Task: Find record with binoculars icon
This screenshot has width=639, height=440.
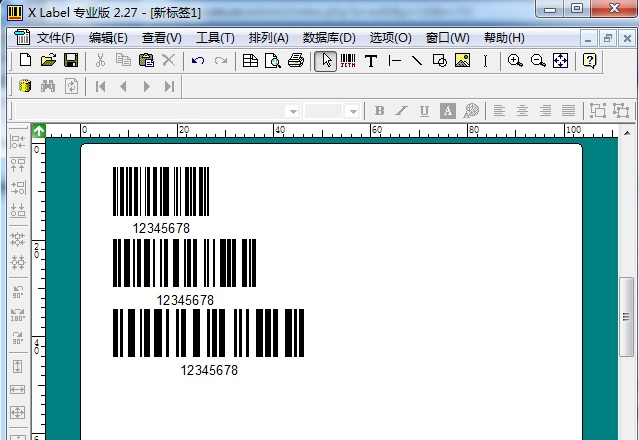Action: [x=48, y=86]
